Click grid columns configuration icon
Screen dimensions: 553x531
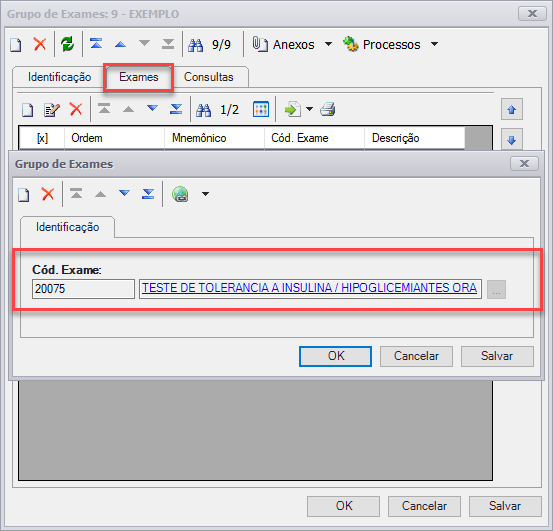[x=261, y=109]
